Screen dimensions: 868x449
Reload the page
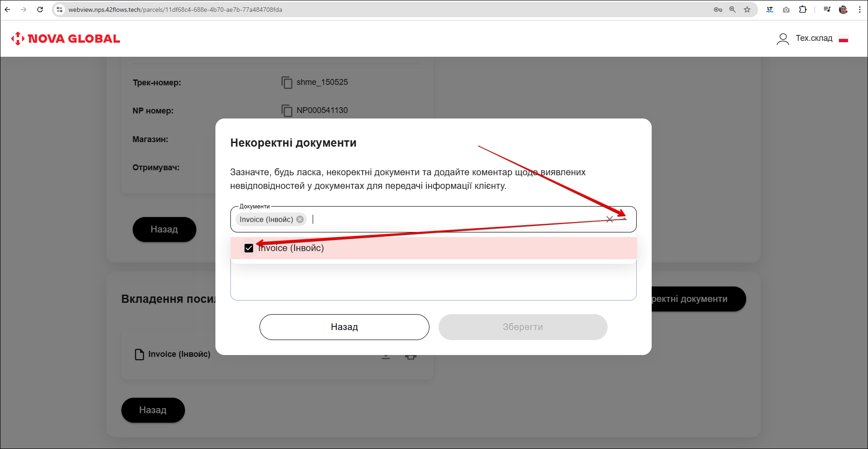coord(40,10)
